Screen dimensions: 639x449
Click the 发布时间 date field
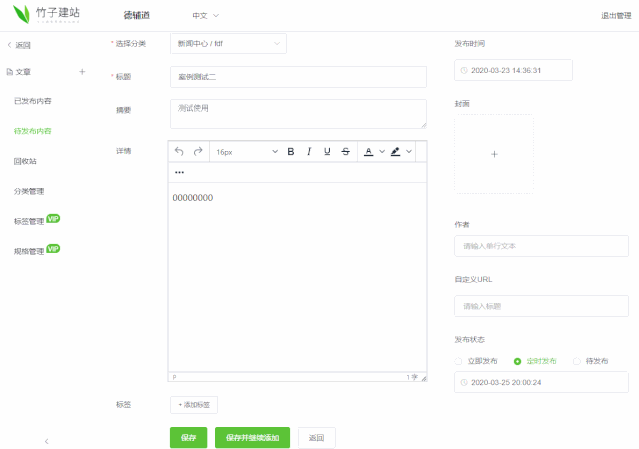pos(513,70)
